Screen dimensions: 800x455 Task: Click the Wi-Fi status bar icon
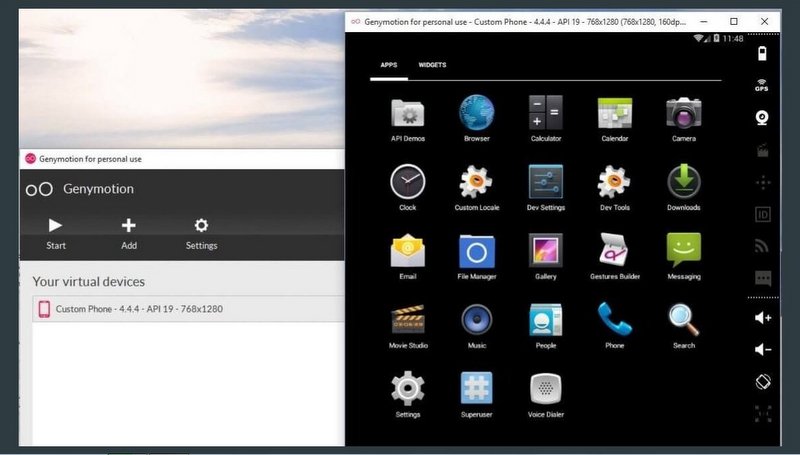point(698,38)
